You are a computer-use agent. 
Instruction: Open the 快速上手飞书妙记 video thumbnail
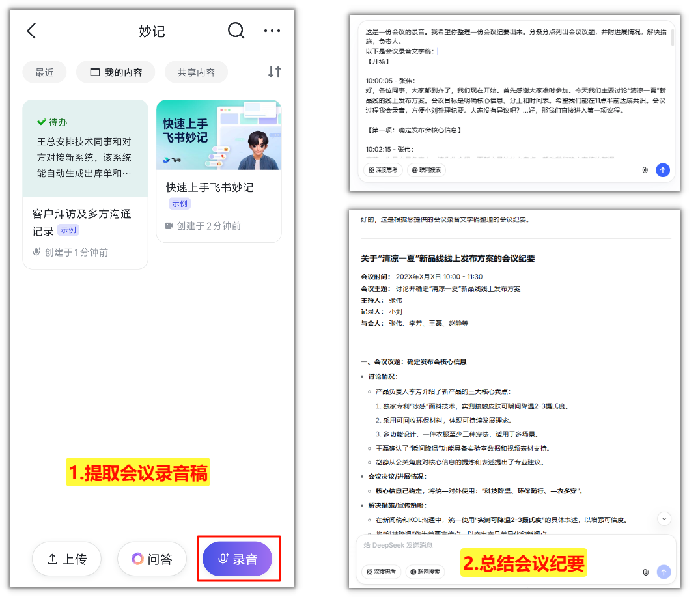(x=219, y=135)
